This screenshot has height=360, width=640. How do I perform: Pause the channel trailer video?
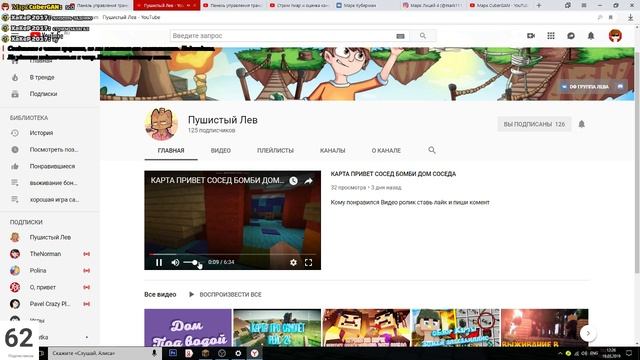[159, 262]
